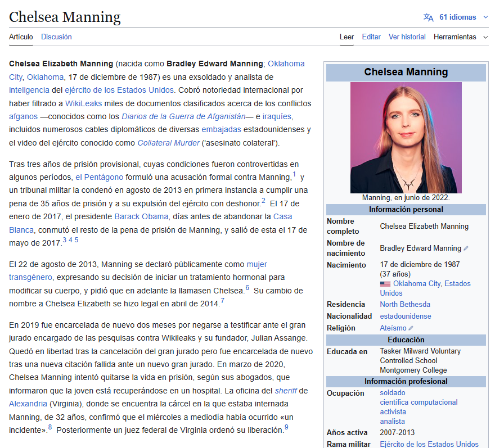Jump to footnote reference 1
The height and width of the screenshot is (448, 495).
click(x=294, y=174)
